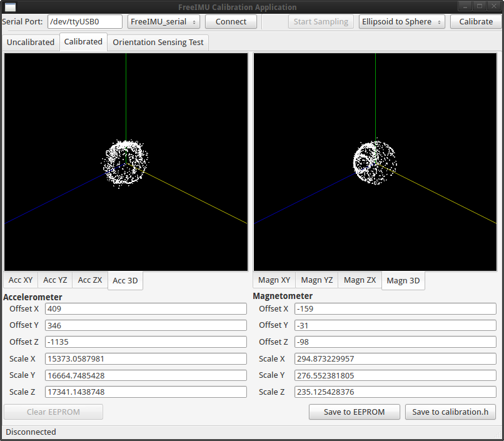Screen dimensions: 504x441
Task: Click the Serial Port input field
Action: [x=85, y=21]
